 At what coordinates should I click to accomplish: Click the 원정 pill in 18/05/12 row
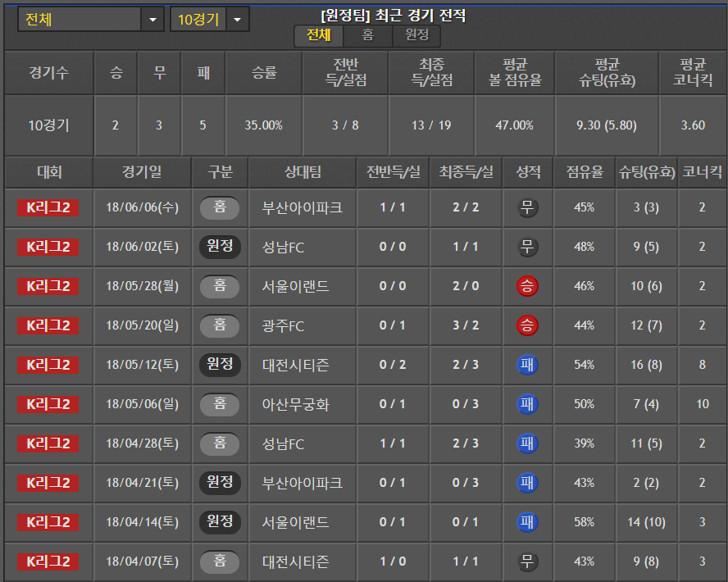[220, 364]
